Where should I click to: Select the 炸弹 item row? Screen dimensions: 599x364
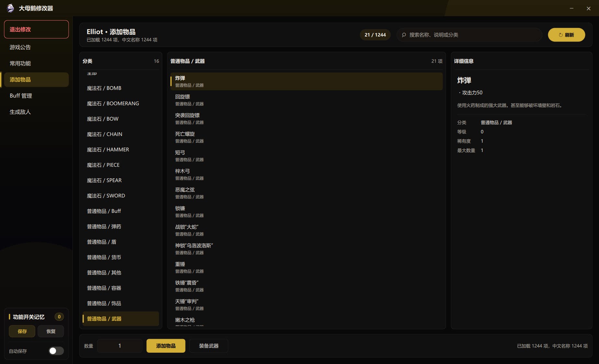tap(306, 81)
